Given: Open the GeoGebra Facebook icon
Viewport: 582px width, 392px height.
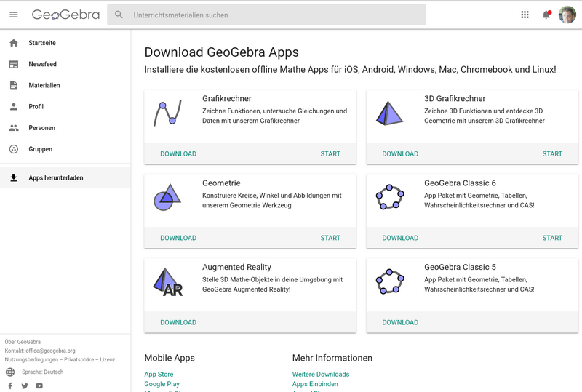Looking at the screenshot, I should click(x=10, y=386).
